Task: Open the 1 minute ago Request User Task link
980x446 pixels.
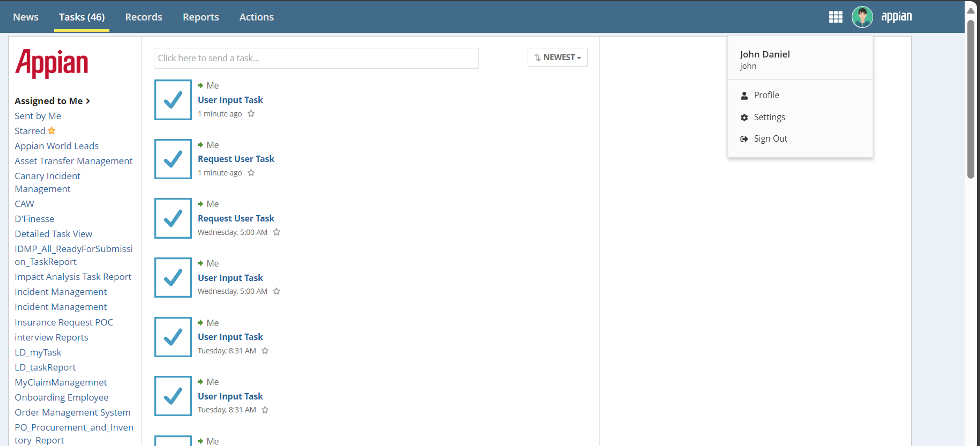Action: [x=236, y=159]
